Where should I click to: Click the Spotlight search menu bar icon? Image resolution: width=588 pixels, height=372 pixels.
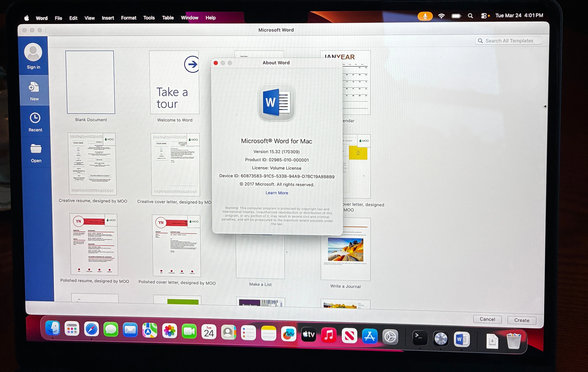(x=470, y=16)
